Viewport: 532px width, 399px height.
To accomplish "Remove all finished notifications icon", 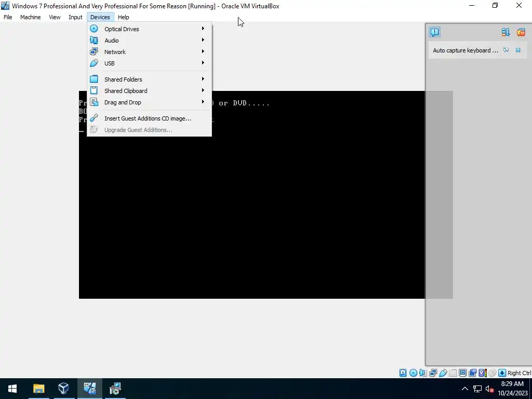I will point(521,32).
